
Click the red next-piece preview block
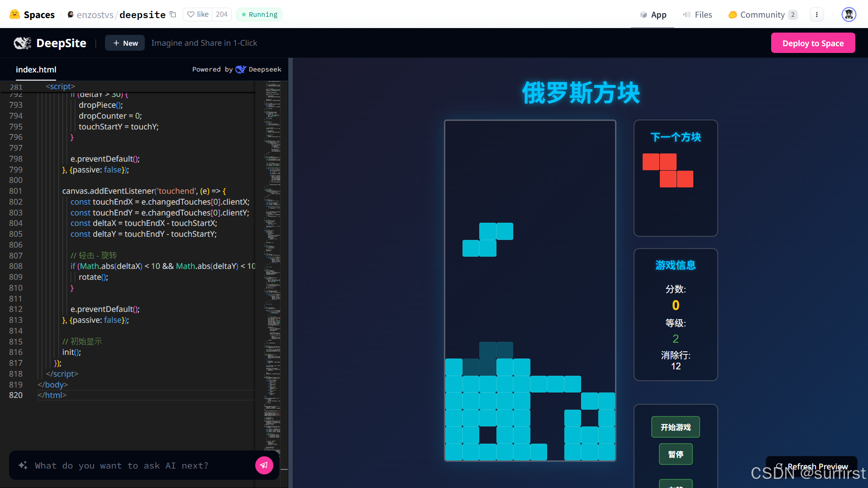[668, 170]
